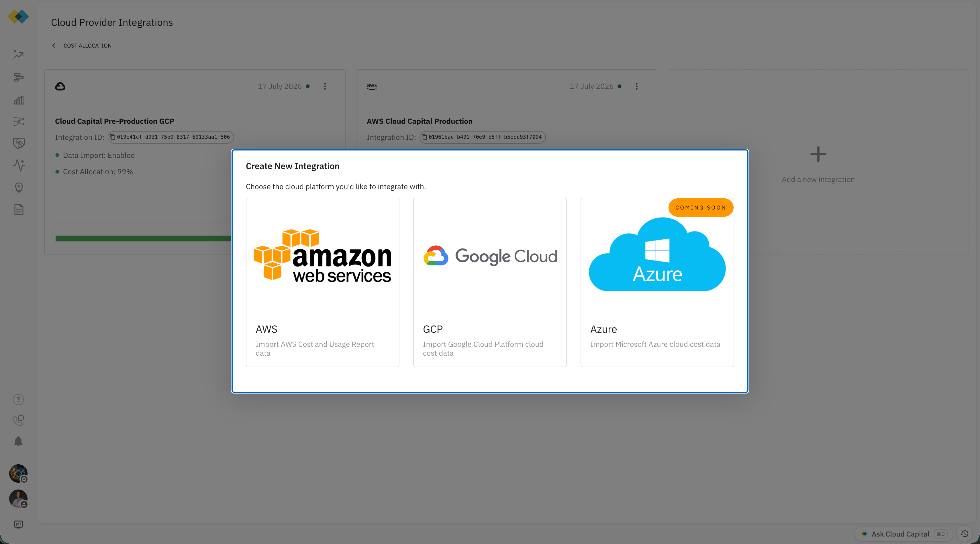Copy the GCP integration ID 019e41cf
Image resolution: width=980 pixels, height=544 pixels.
coord(171,137)
